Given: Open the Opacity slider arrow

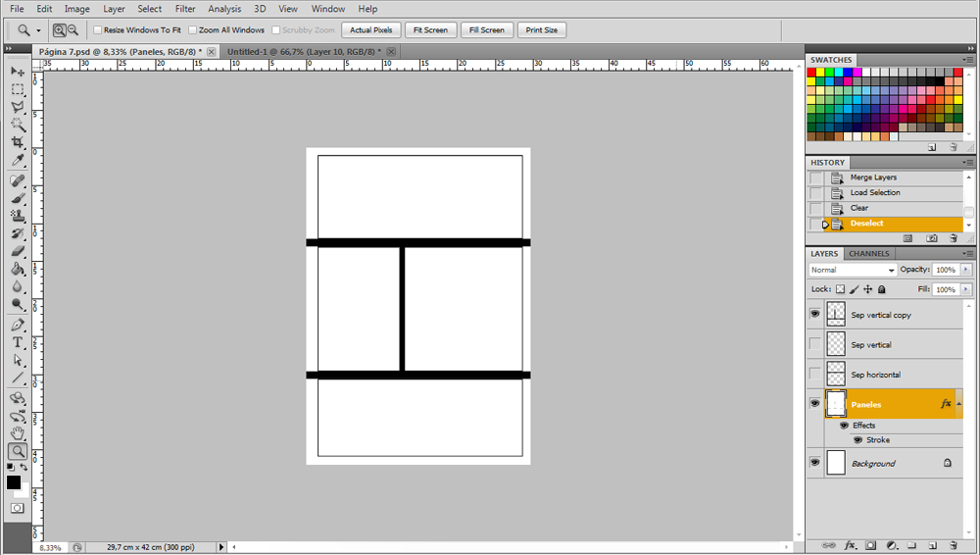Looking at the screenshot, I should [x=966, y=270].
